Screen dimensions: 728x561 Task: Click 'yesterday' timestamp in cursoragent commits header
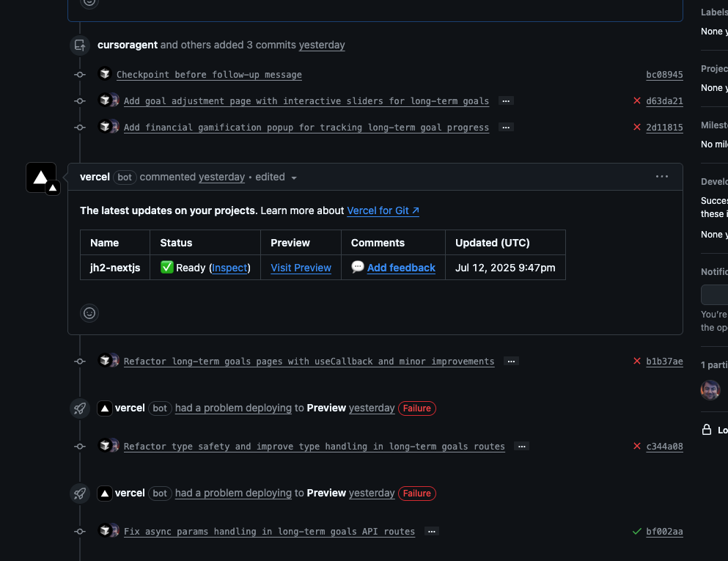(x=322, y=45)
